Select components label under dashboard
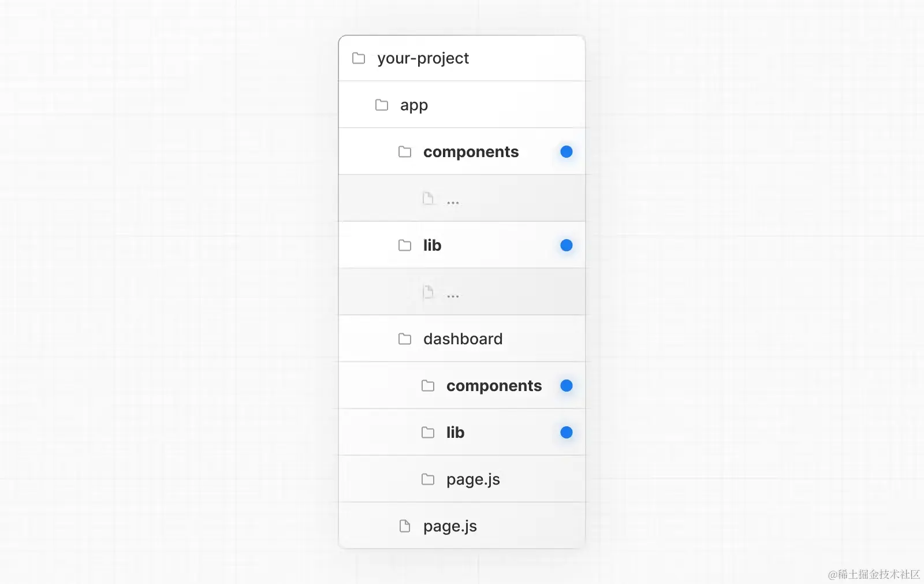Screen dimensions: 924x584 494,386
